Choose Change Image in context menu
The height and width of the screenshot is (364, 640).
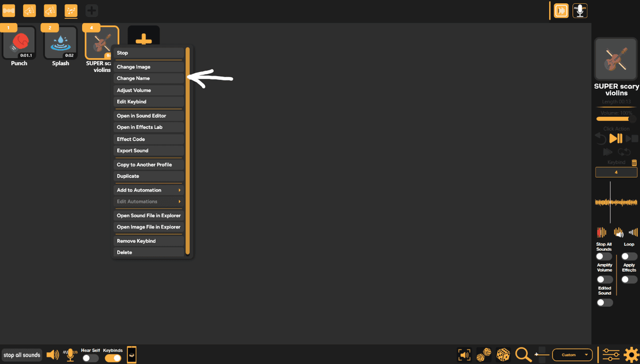point(149,67)
